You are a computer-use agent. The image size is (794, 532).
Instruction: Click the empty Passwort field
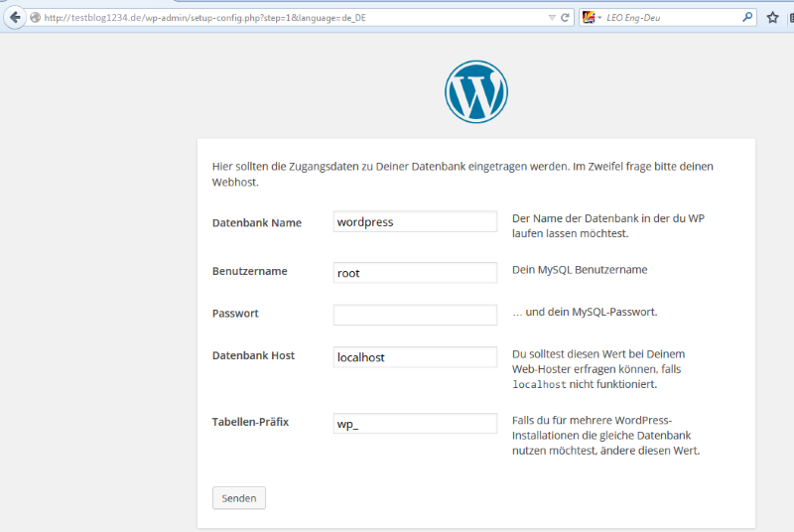tap(415, 315)
